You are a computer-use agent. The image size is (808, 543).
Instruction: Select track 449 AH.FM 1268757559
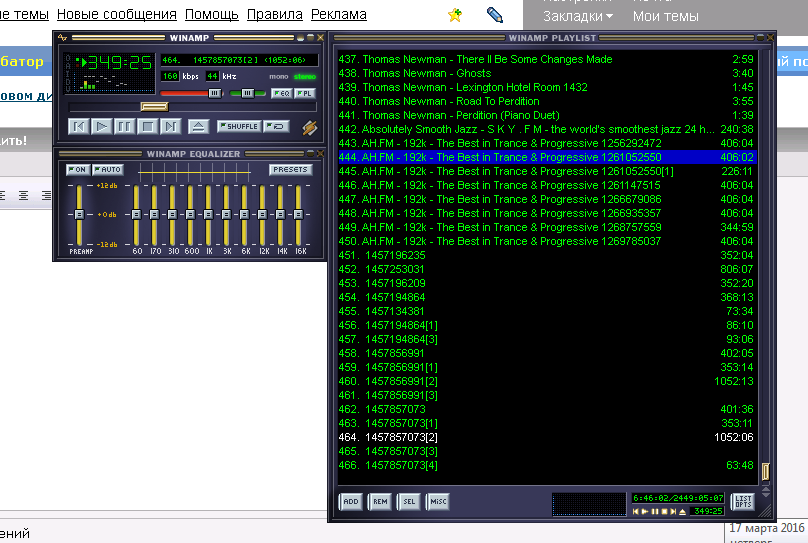[546, 227]
